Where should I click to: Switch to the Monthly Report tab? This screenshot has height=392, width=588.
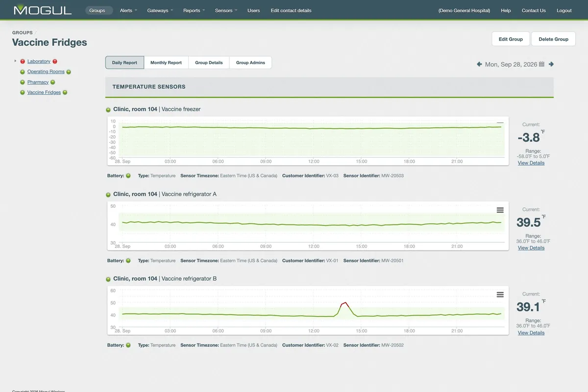166,63
